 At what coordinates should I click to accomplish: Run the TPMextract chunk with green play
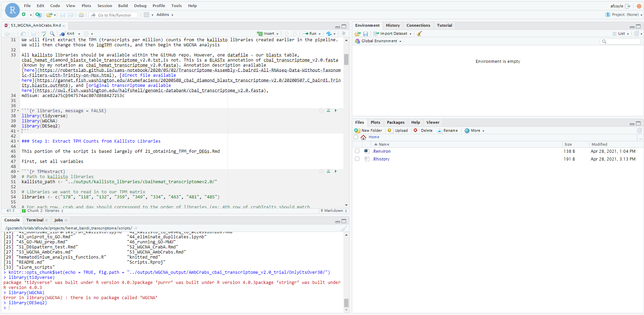[335, 171]
